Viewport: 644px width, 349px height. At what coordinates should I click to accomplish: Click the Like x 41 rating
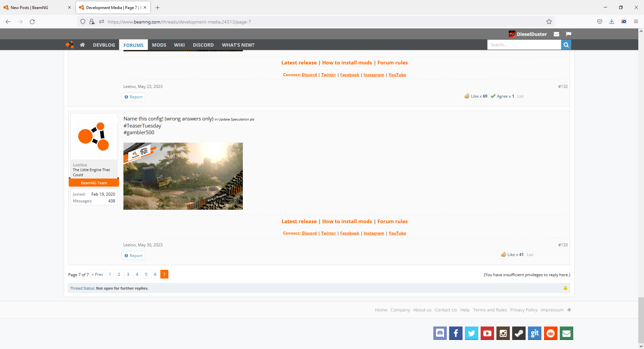(x=512, y=255)
